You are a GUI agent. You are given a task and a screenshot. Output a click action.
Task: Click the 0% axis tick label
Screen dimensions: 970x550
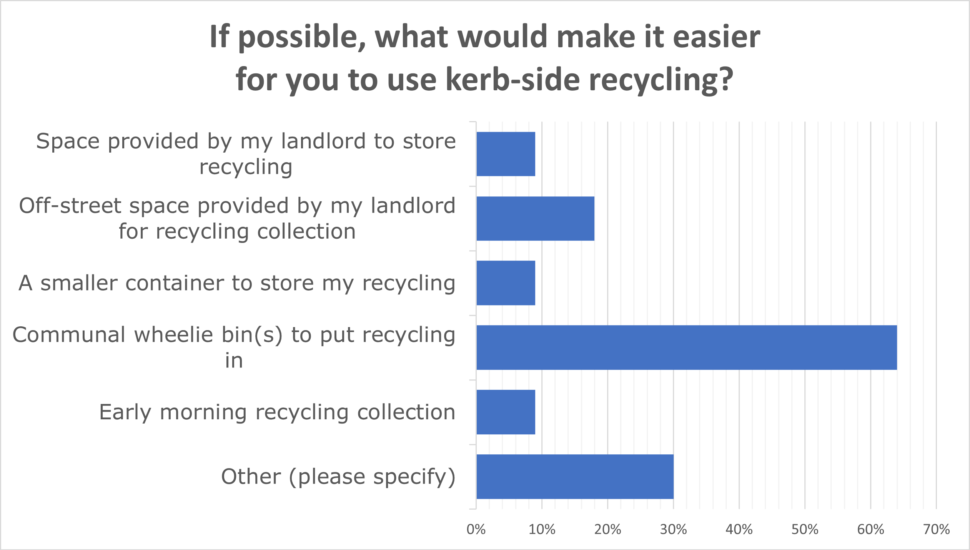[476, 530]
